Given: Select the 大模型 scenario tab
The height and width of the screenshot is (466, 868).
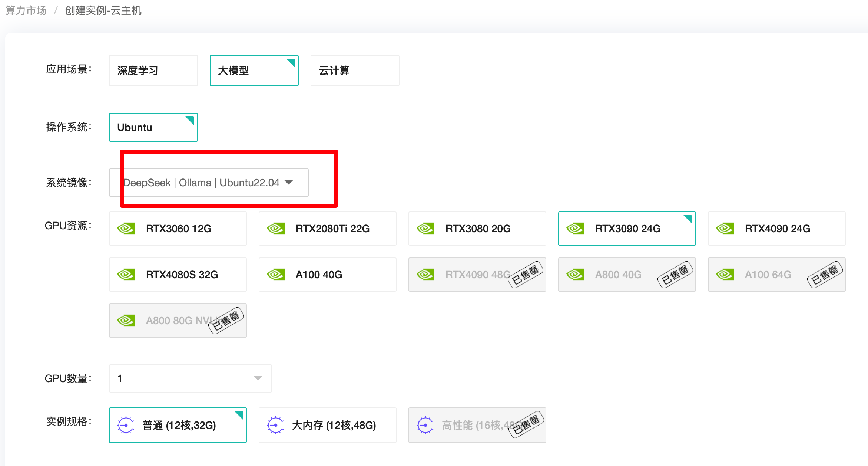Looking at the screenshot, I should [254, 70].
